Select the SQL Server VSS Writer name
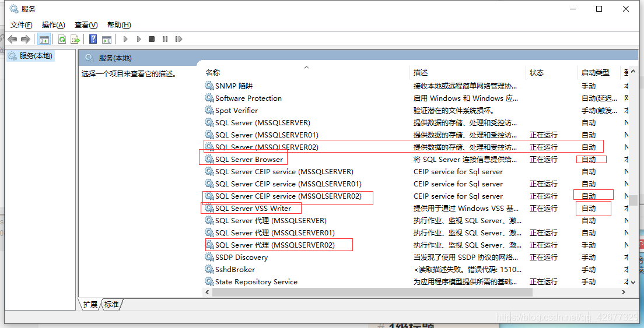The height and width of the screenshot is (328, 644). pyautogui.click(x=253, y=209)
